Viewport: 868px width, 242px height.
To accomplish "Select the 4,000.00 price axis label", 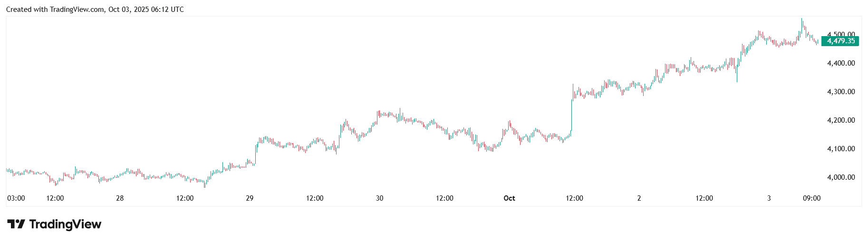I will coord(841,177).
